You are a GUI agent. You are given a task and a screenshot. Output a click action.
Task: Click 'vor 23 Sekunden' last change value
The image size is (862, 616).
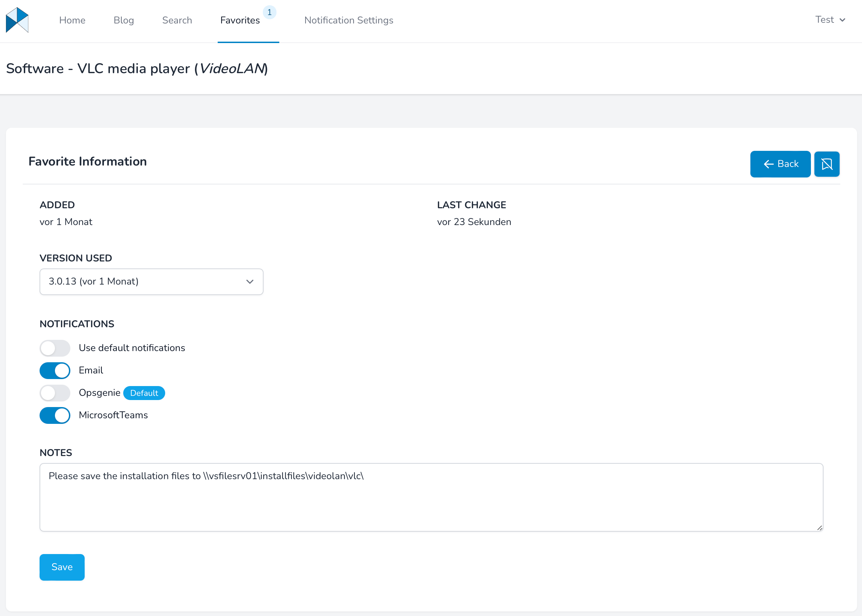474,222
